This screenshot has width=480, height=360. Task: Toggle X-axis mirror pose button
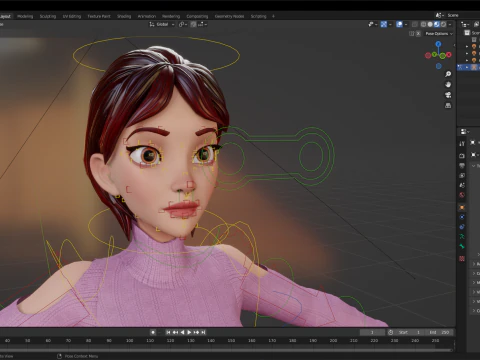tap(418, 34)
